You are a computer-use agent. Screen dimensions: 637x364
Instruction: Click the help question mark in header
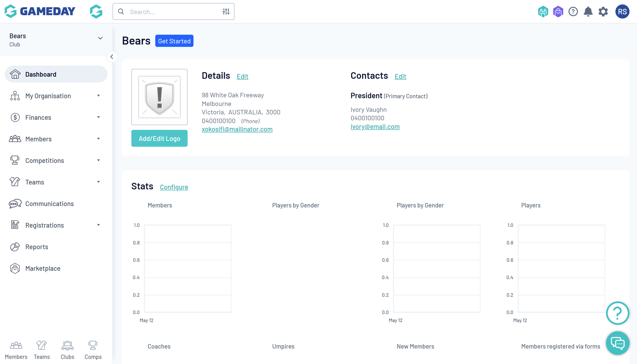pos(573,12)
